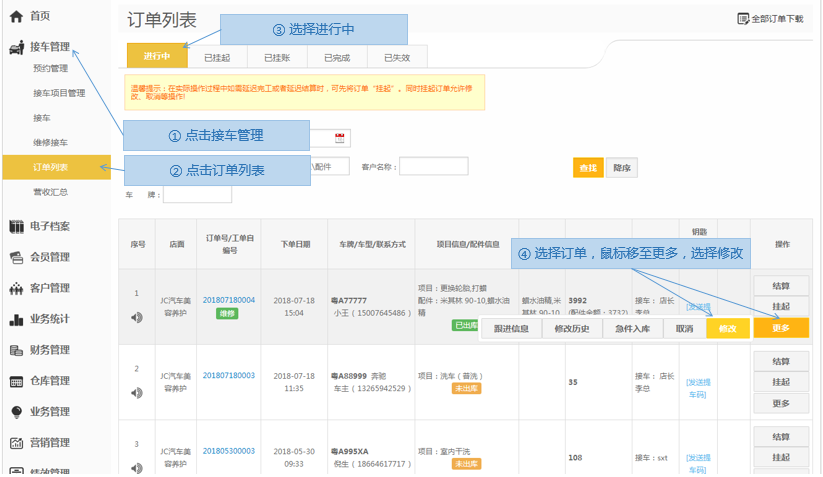
Task: Select 订单列表 in the sidebar
Action: [50, 168]
